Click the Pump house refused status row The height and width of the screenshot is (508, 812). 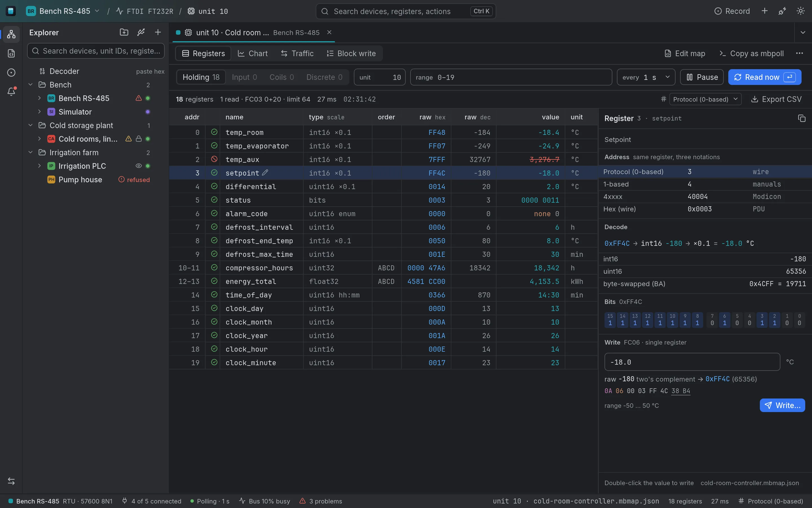pyautogui.click(x=96, y=179)
